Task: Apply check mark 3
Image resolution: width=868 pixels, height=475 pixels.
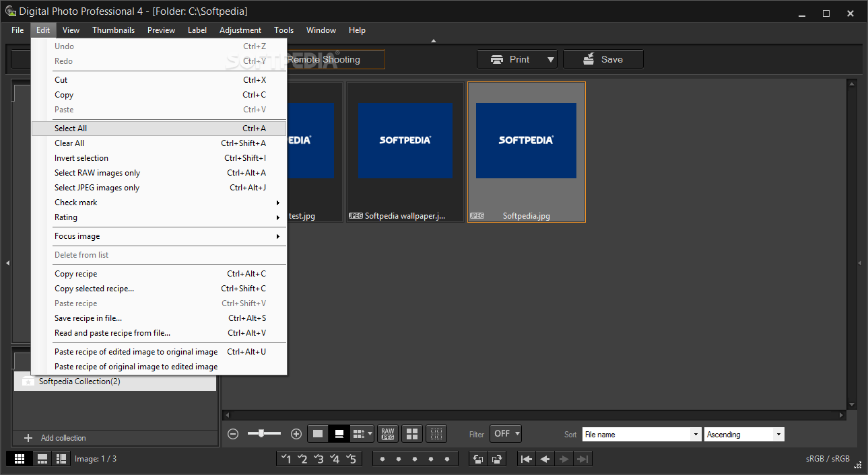Action: coord(319,459)
